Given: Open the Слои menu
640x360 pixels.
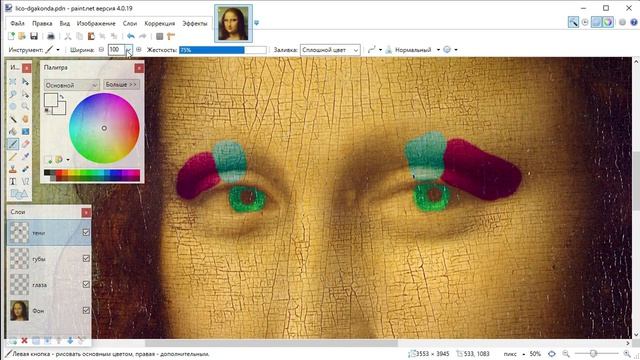Looking at the screenshot, I should 130,23.
